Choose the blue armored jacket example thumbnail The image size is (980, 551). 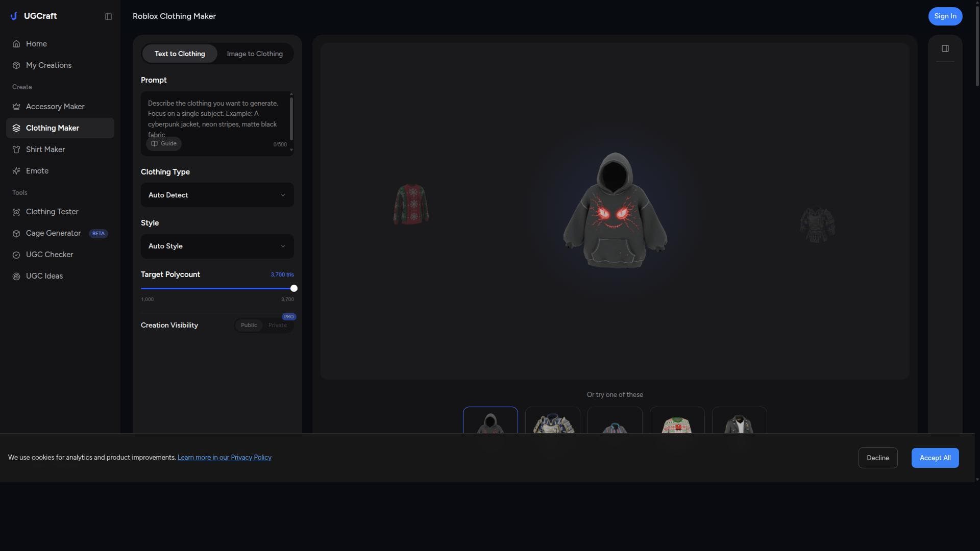[x=553, y=420]
